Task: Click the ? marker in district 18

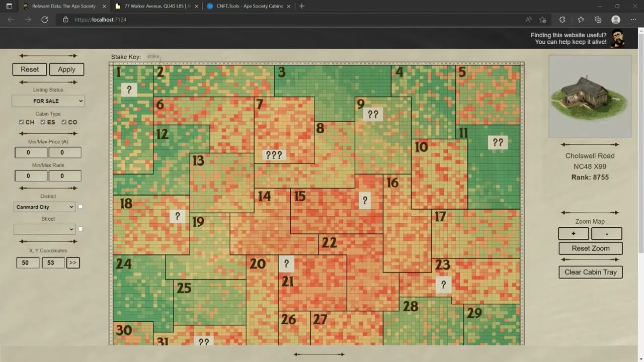Action: tap(177, 217)
